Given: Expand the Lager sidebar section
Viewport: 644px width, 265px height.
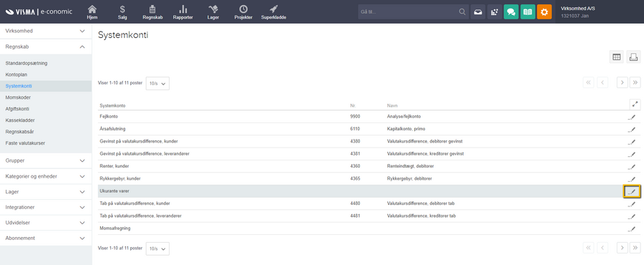Looking at the screenshot, I should (x=46, y=192).
